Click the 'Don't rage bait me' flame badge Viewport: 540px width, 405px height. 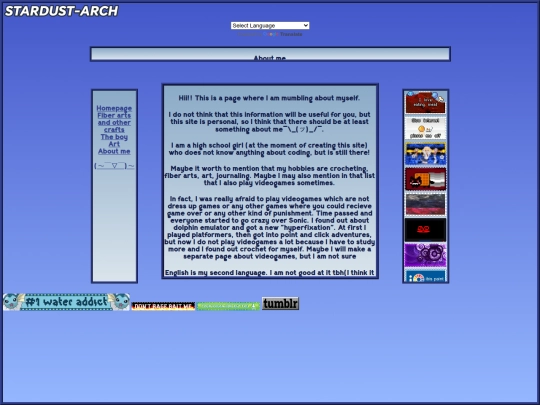pyautogui.click(x=163, y=306)
